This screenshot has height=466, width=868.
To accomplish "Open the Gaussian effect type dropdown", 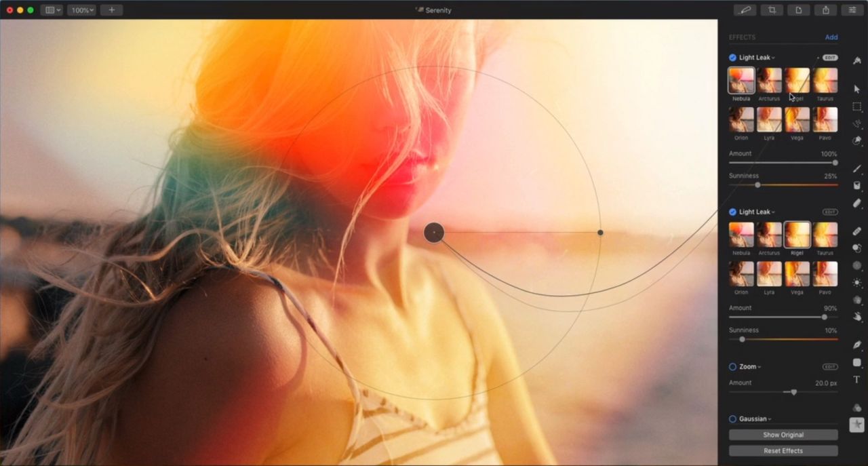I will pos(756,419).
